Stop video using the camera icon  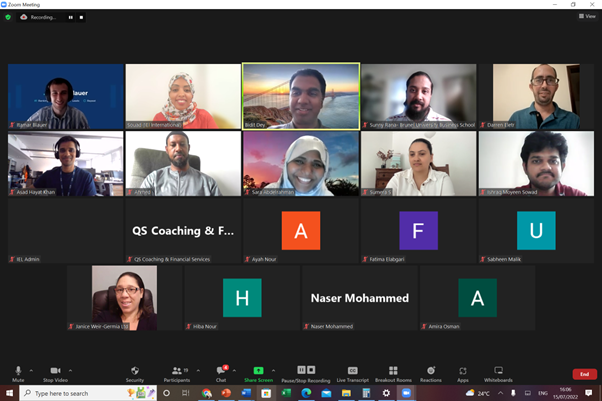pos(55,373)
